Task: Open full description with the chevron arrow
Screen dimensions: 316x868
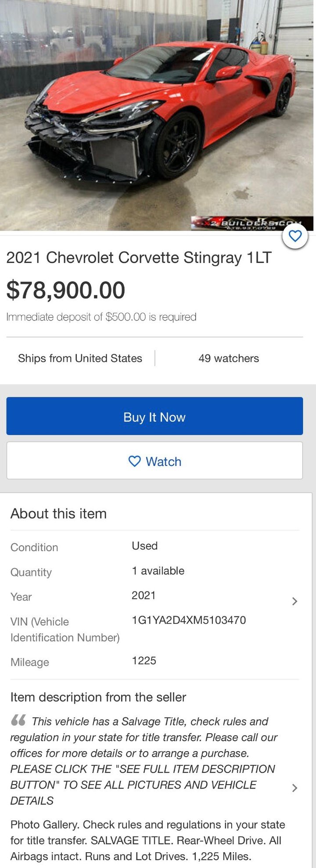Action: tap(294, 788)
